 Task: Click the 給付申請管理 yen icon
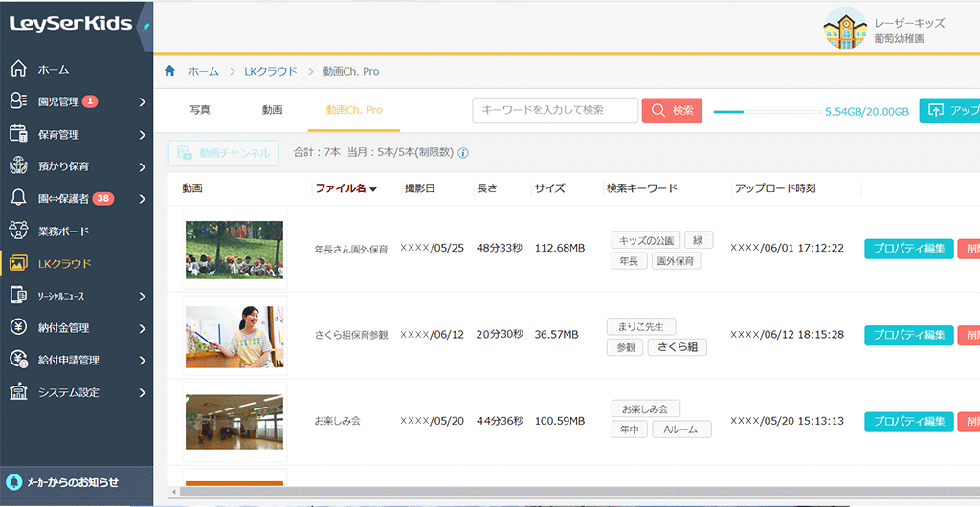pyautogui.click(x=19, y=360)
